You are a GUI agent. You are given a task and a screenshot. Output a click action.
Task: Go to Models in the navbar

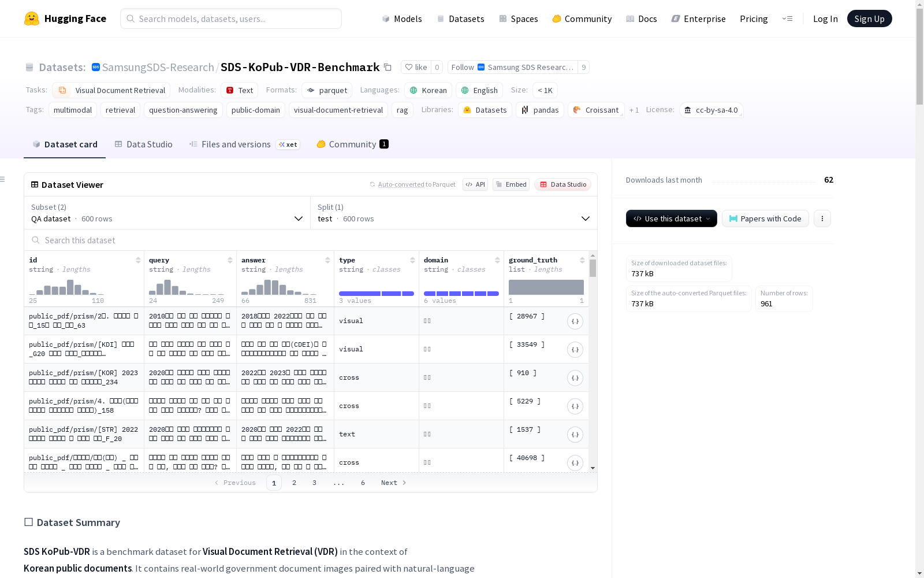(x=402, y=18)
